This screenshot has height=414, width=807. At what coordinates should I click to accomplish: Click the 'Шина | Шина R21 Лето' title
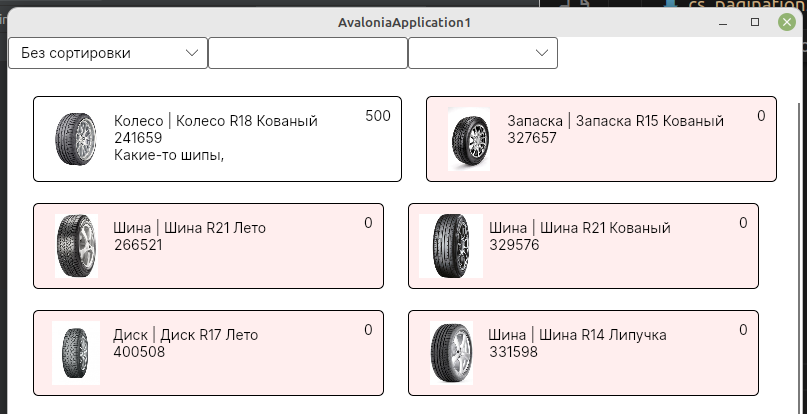tap(190, 228)
